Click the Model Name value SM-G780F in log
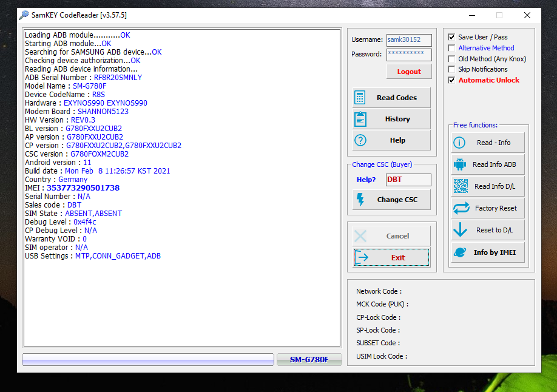 tap(90, 86)
